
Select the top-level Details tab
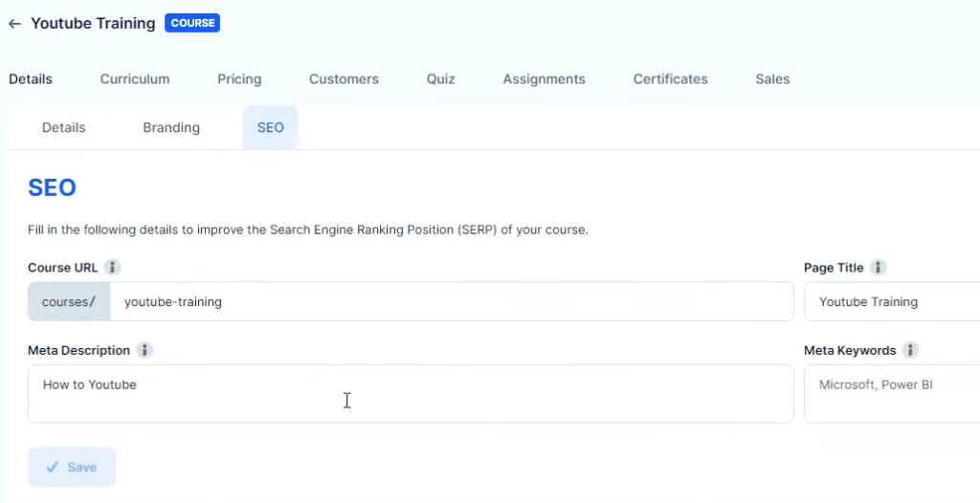click(31, 79)
